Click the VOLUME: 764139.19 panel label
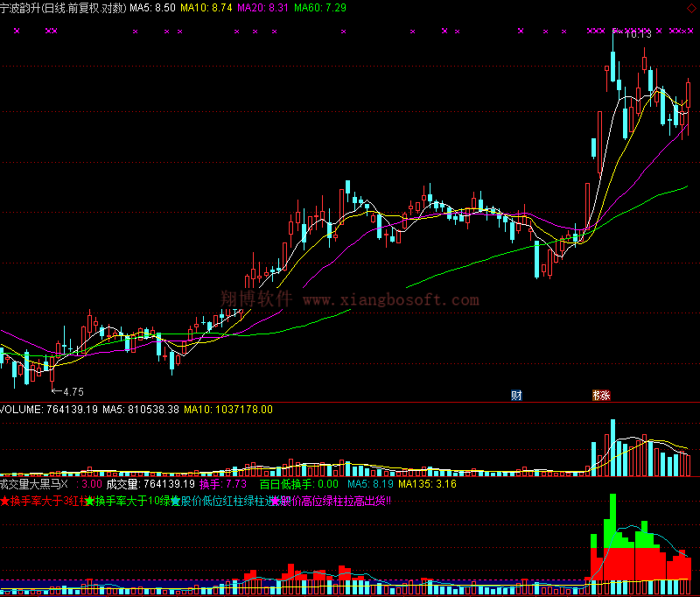This screenshot has width=700, height=597. [x=48, y=409]
